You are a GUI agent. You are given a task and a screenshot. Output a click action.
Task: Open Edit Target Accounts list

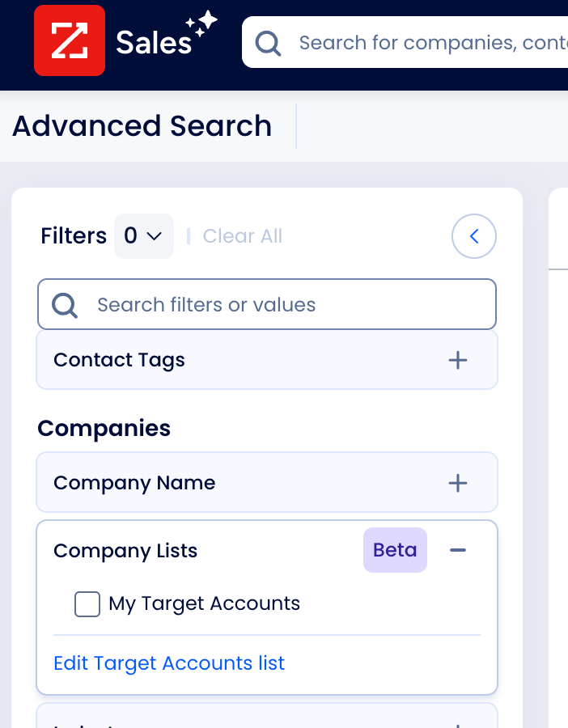(x=169, y=662)
